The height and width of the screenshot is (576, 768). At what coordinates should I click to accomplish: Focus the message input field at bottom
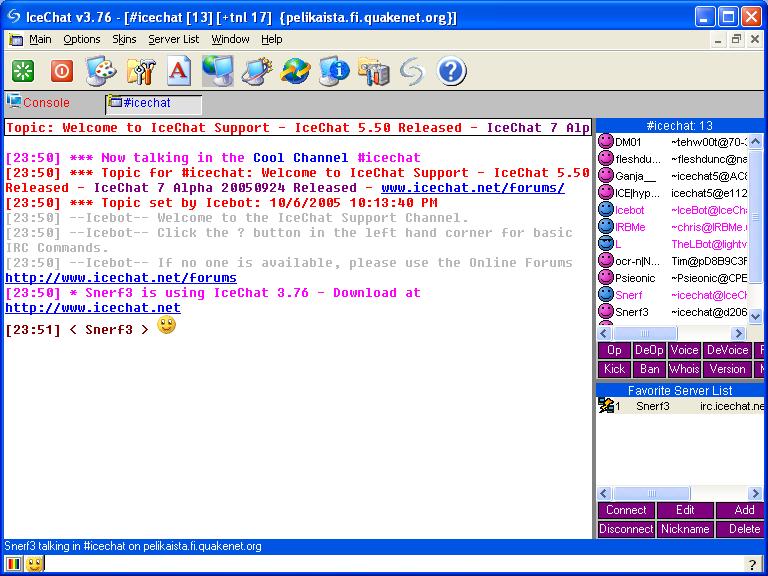click(x=394, y=564)
